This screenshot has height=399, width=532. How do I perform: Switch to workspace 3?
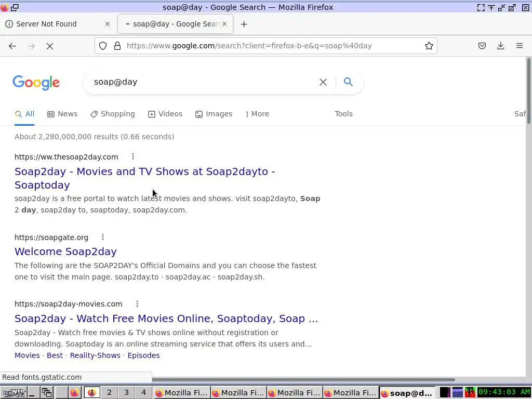pos(127,393)
